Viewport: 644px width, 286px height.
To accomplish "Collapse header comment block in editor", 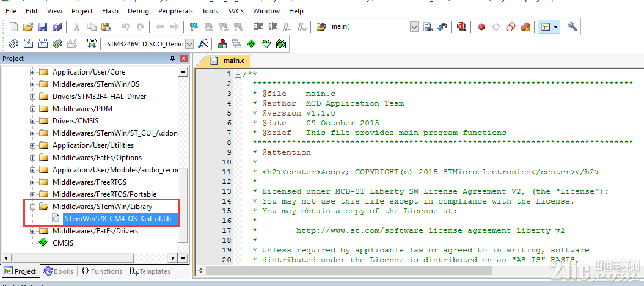I will [x=238, y=75].
